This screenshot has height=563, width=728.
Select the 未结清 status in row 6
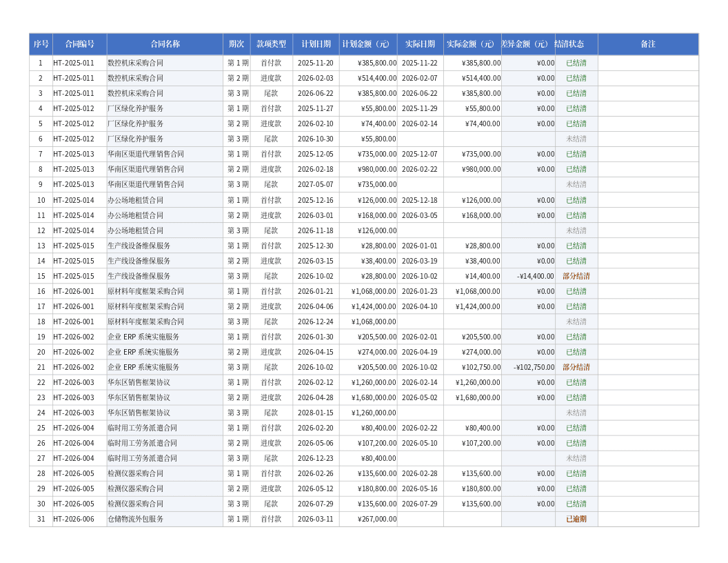click(x=576, y=139)
